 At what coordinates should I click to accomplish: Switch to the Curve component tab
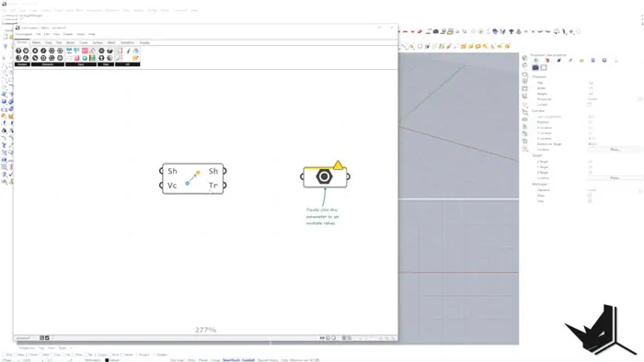pyautogui.click(x=84, y=42)
